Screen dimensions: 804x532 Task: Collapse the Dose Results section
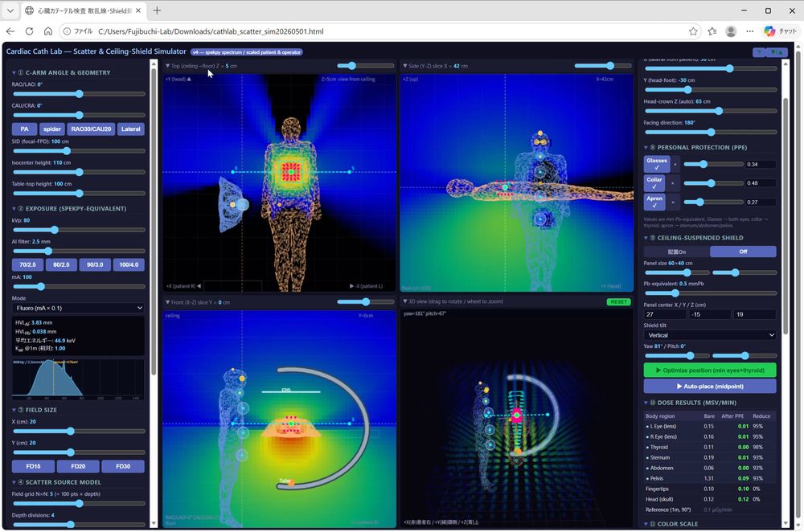pos(686,403)
